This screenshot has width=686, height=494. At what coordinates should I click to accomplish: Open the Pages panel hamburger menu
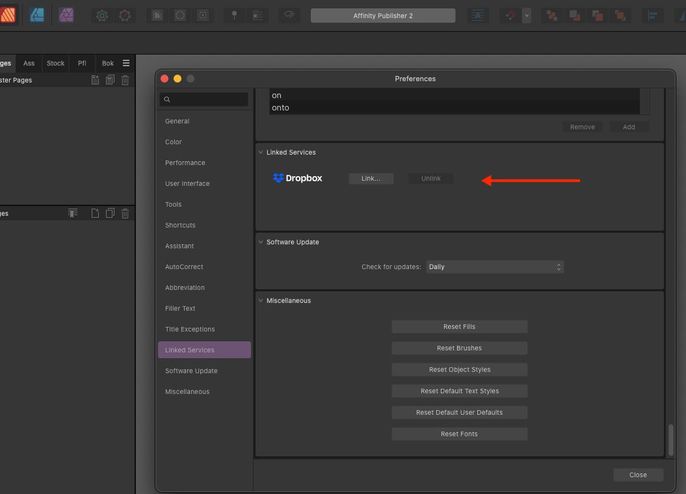click(x=126, y=63)
